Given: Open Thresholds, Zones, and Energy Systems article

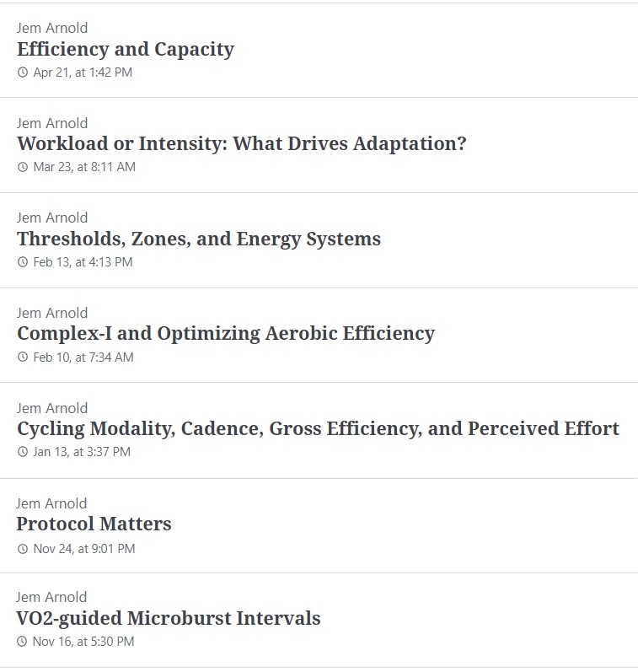Looking at the screenshot, I should [x=199, y=239].
